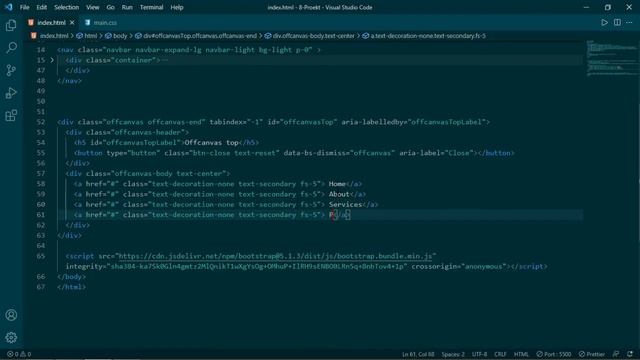The image size is (640, 360).
Task: Open the Go menu
Action: tap(111, 7)
